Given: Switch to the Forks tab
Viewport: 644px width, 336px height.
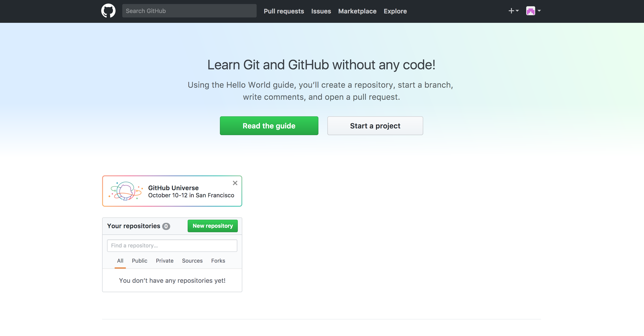Looking at the screenshot, I should click(x=218, y=261).
